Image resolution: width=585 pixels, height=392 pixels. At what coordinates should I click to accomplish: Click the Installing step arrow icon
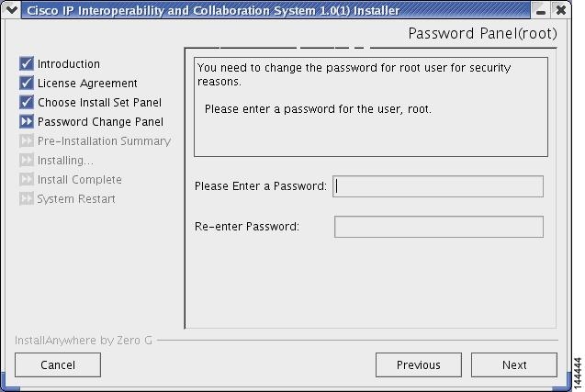tap(27, 160)
